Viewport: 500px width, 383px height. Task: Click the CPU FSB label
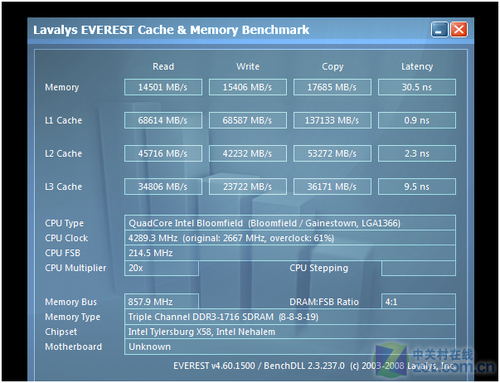tap(63, 253)
